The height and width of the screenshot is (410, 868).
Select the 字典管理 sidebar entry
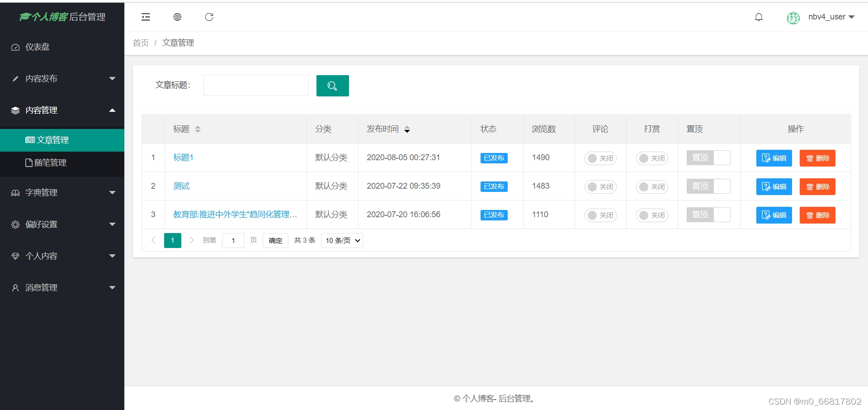41,192
